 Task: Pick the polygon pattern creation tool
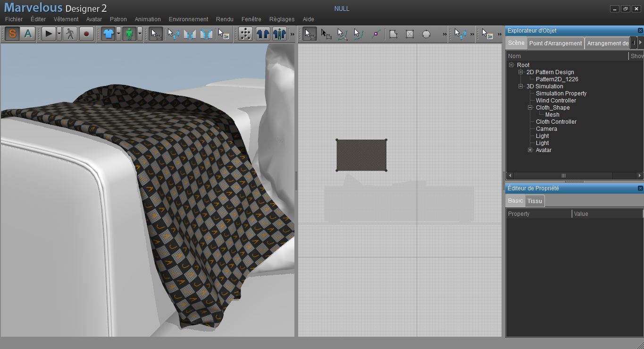point(393,34)
